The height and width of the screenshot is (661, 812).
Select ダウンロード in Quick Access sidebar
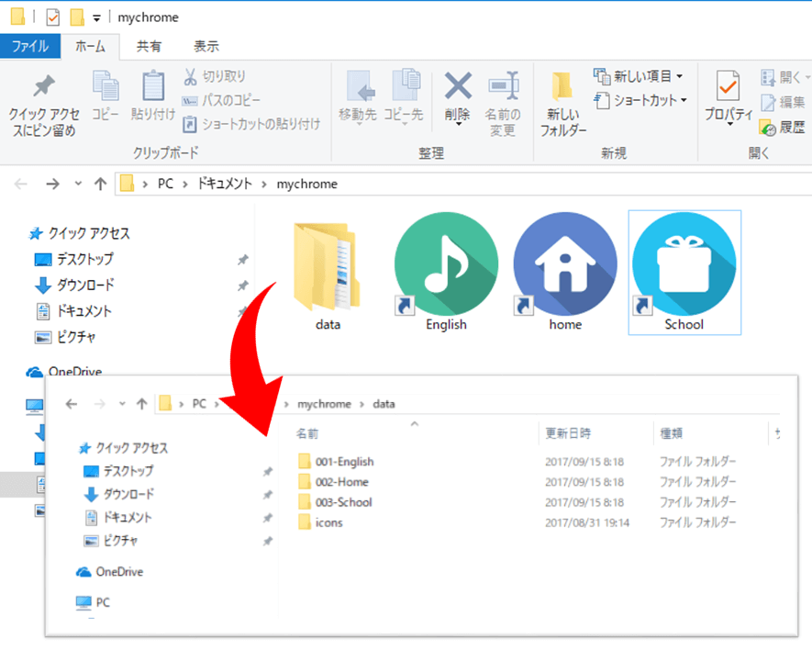pos(85,286)
